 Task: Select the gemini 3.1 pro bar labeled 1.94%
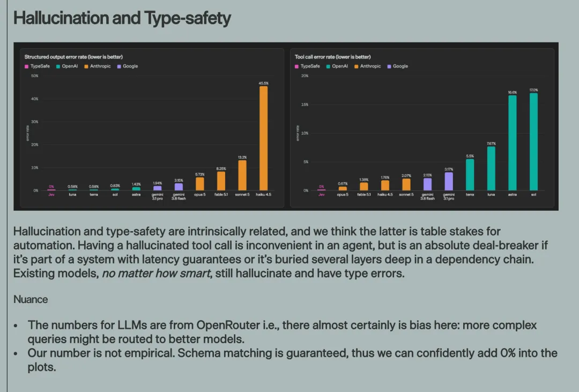(x=157, y=188)
